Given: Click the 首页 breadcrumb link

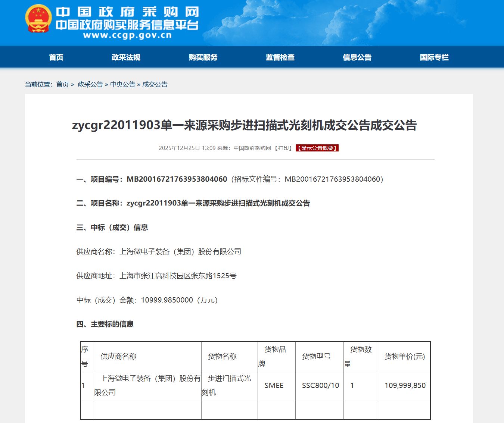Looking at the screenshot, I should (62, 84).
